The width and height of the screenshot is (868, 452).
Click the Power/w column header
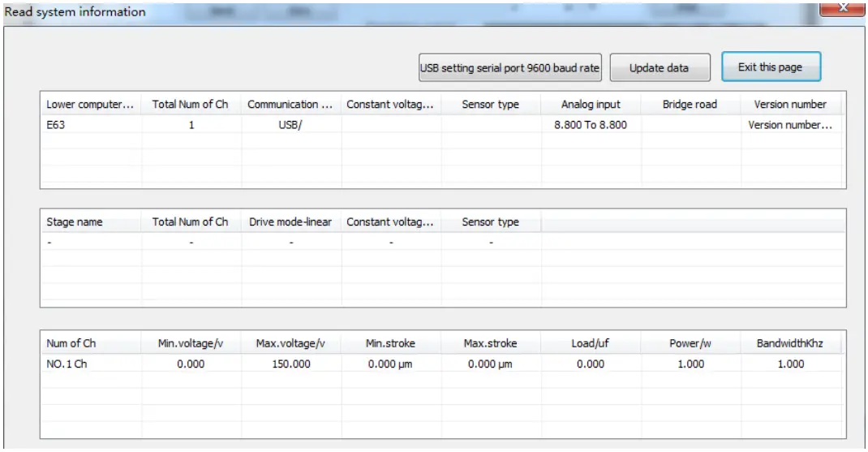[x=690, y=343]
